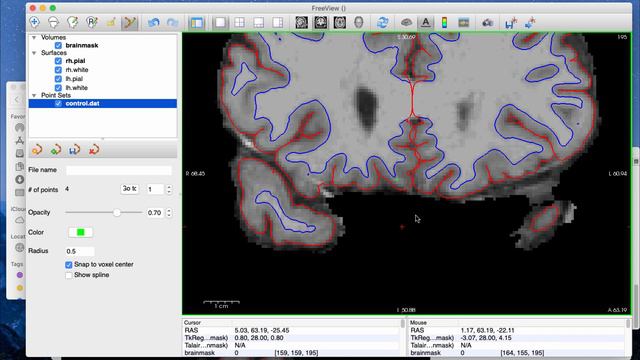Click the iCloud Drive icon in Finder sidebar
Viewport: 640px width, 360px height.
click(x=20, y=220)
